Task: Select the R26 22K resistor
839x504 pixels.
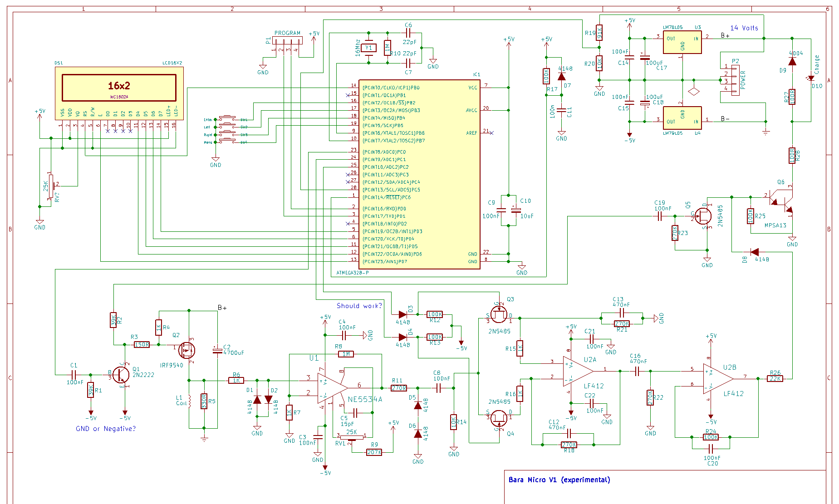Action: click(x=775, y=379)
